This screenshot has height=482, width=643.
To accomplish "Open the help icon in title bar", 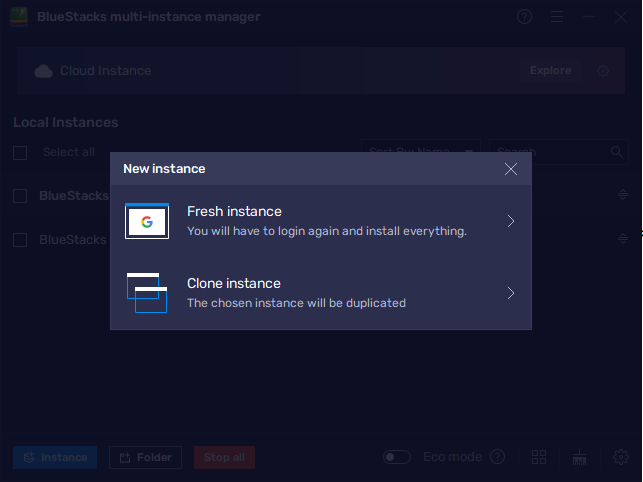I will pos(525,17).
